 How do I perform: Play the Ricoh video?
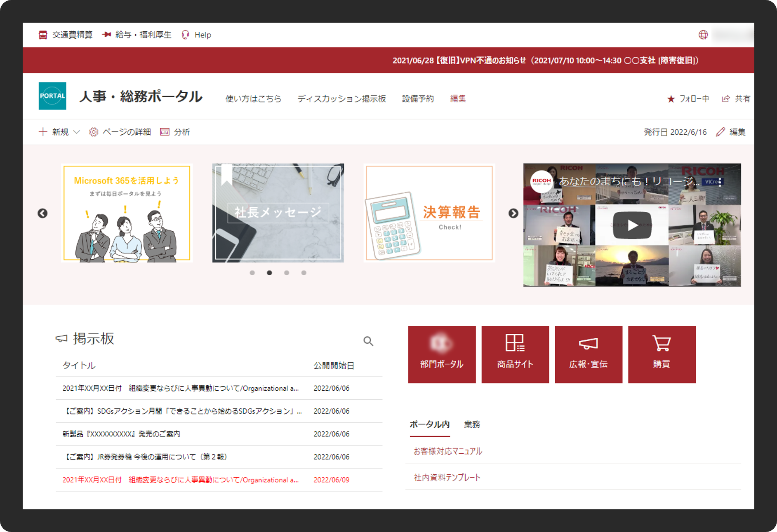pos(632,225)
